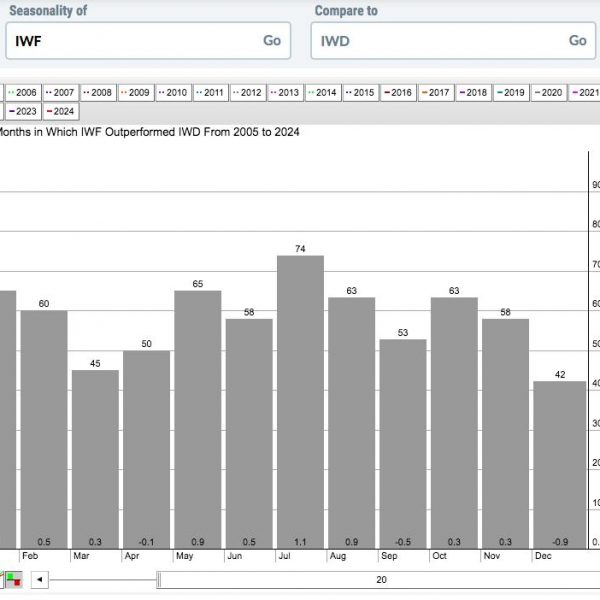Viewport: 600px width, 600px height.
Task: Toggle the 2013 year series
Action: coord(285,93)
